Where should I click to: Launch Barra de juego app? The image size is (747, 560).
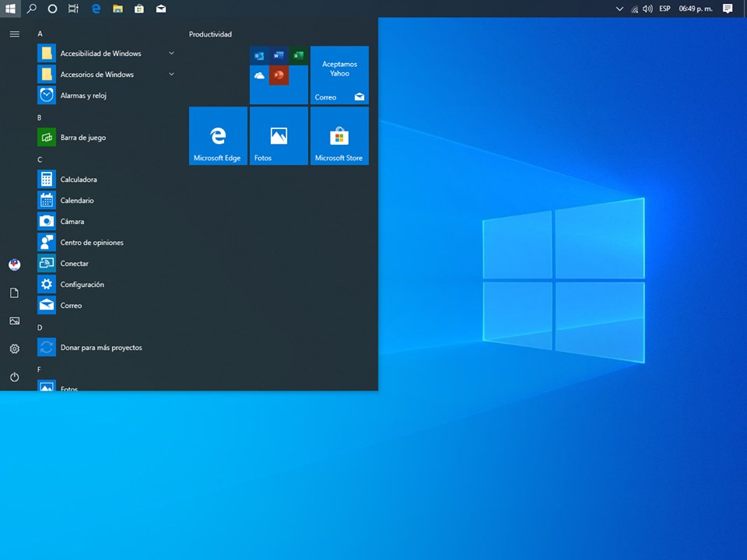coord(107,137)
